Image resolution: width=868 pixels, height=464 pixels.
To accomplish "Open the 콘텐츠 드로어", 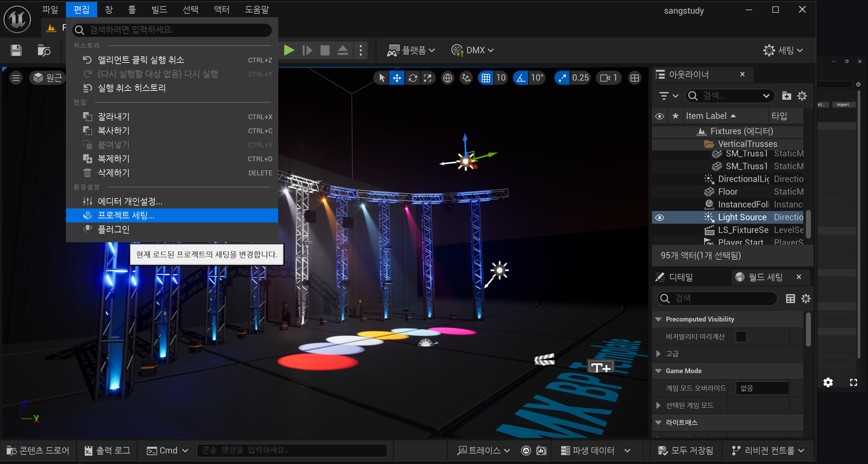I will [38, 451].
